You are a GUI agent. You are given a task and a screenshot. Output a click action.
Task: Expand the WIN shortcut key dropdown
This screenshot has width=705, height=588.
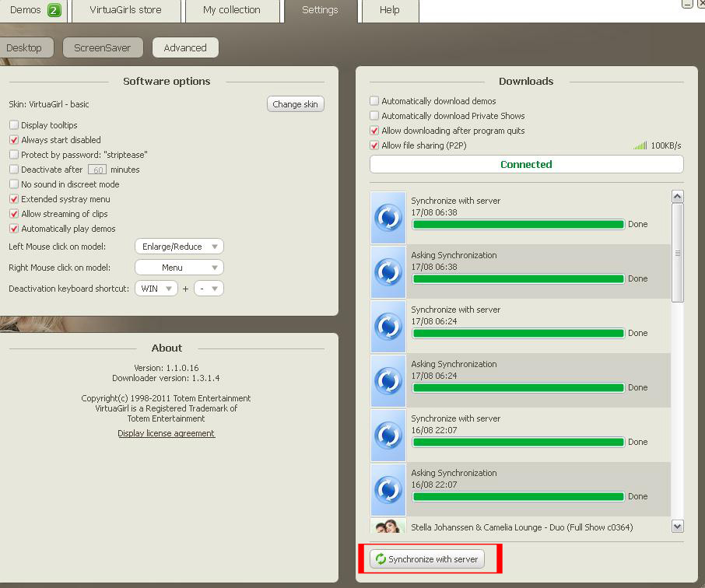click(156, 289)
